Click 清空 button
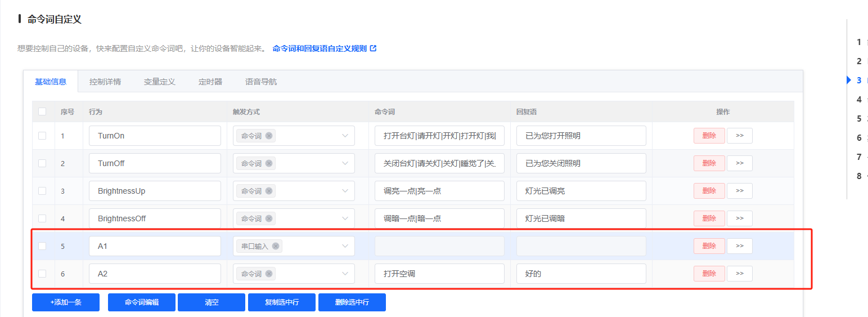Viewport: 868px width, 317px height. pyautogui.click(x=212, y=302)
